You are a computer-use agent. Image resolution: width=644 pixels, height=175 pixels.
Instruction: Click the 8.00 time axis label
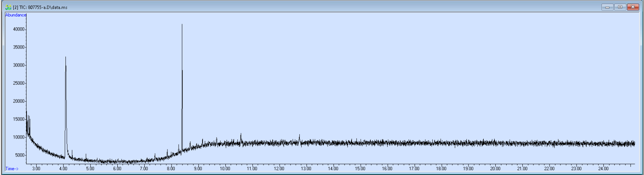pyautogui.click(x=171, y=169)
